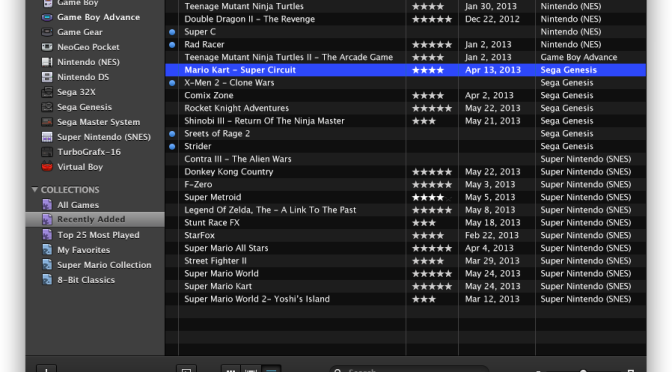Click the blue dot beside X-Men 2 – Clone Wars
Image resolution: width=672 pixels, height=372 pixels.
point(172,83)
